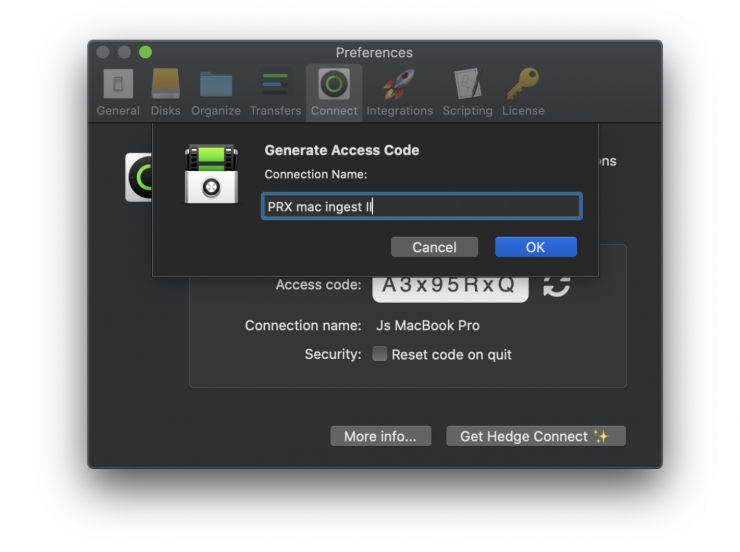740x552 pixels.
Task: Switch to the Organize folder pane
Action: 216,92
